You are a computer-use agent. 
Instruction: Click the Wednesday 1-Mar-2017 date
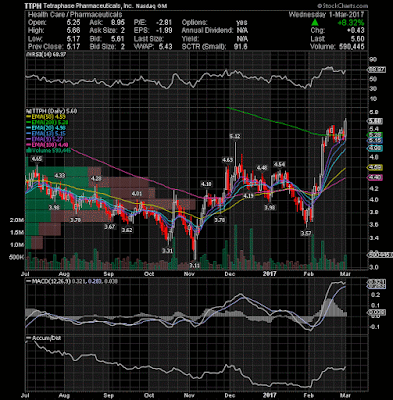tap(326, 14)
